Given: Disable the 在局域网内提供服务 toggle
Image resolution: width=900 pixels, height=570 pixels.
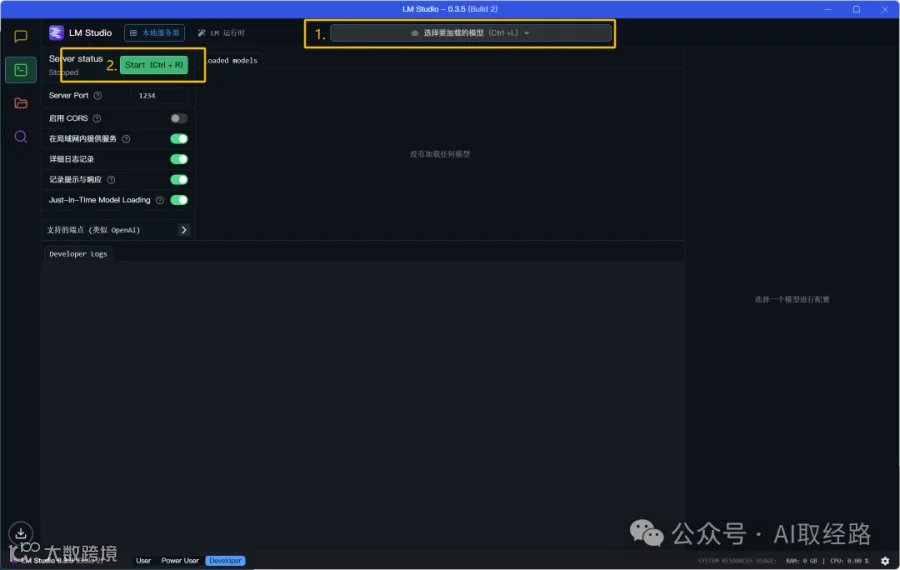Looking at the screenshot, I should coord(179,139).
